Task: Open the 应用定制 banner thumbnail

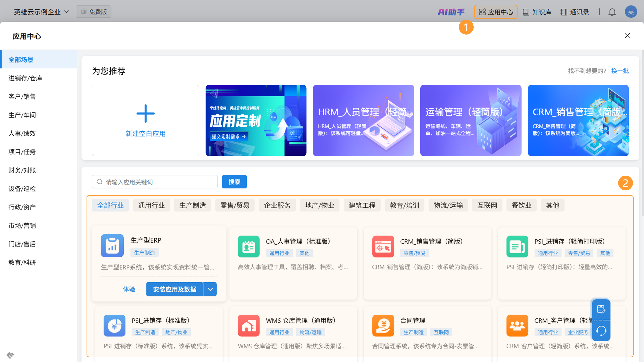Action: coord(256,120)
